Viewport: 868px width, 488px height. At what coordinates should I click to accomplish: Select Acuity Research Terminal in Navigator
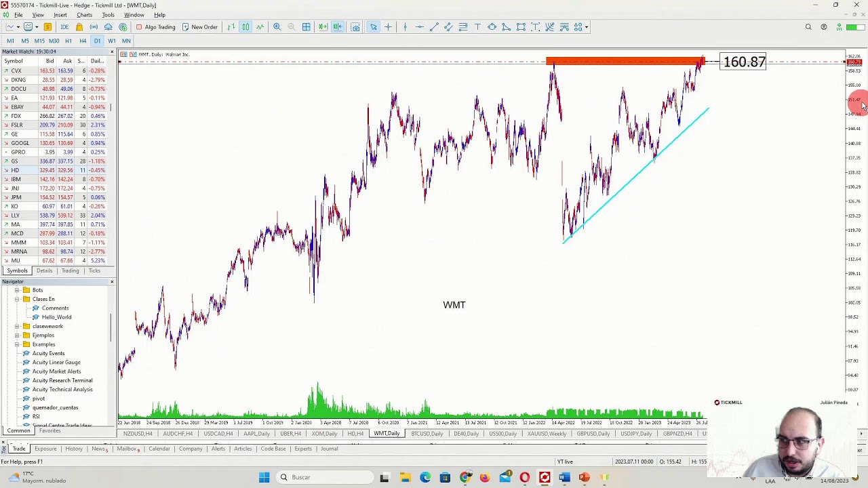pyautogui.click(x=62, y=380)
